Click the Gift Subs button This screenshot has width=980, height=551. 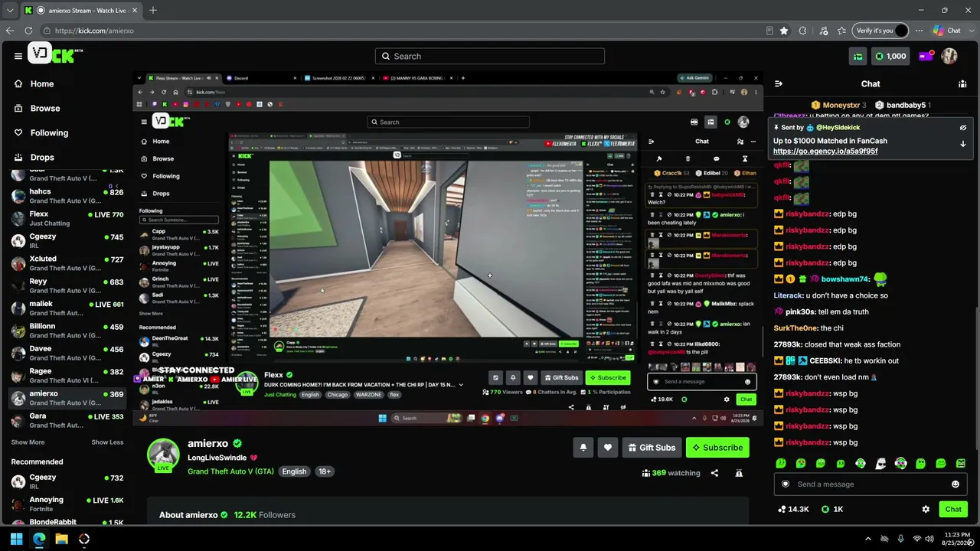click(652, 448)
